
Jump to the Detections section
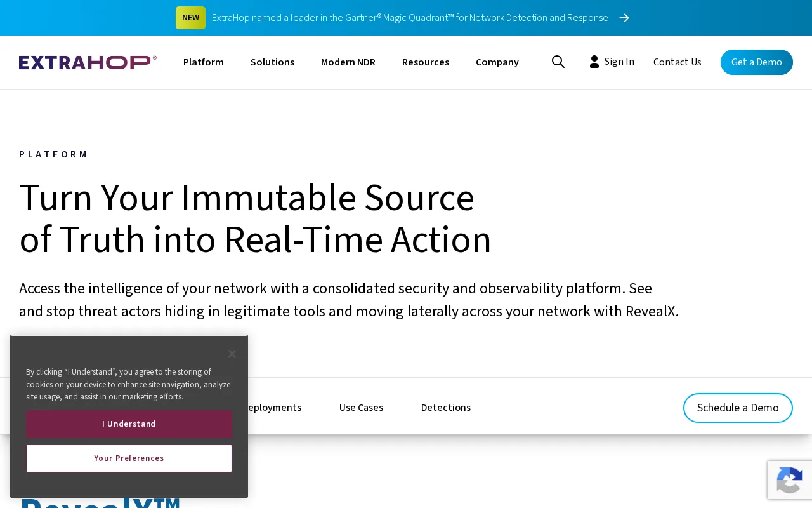tap(446, 408)
